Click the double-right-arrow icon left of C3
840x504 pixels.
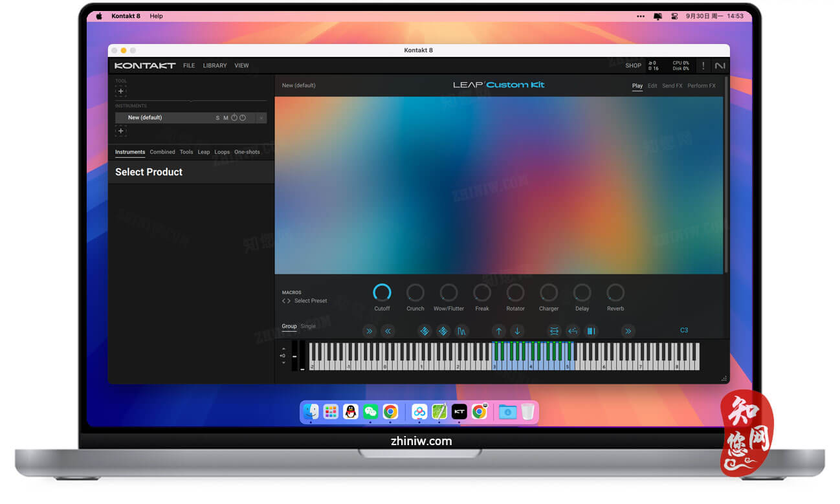[x=628, y=331]
